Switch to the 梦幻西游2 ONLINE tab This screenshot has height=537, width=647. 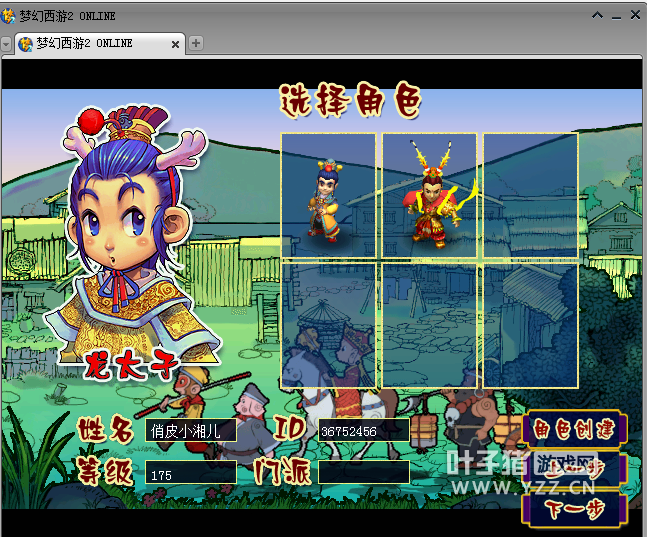point(100,43)
